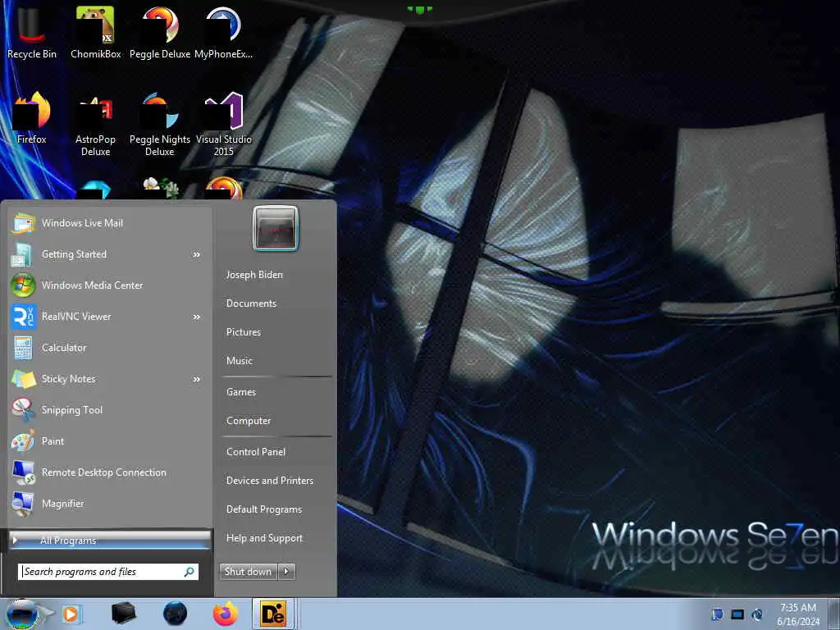Select the AstroPop Deluxe desktop icon
The height and width of the screenshot is (630, 840).
point(95,125)
